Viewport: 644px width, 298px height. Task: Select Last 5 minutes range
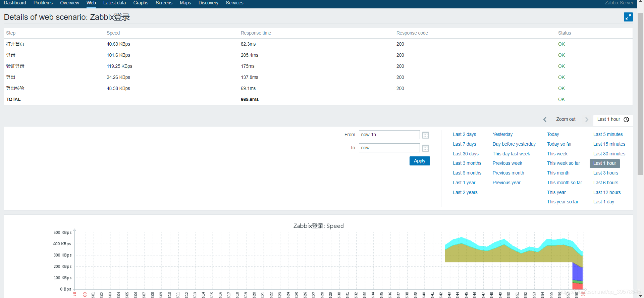click(608, 135)
